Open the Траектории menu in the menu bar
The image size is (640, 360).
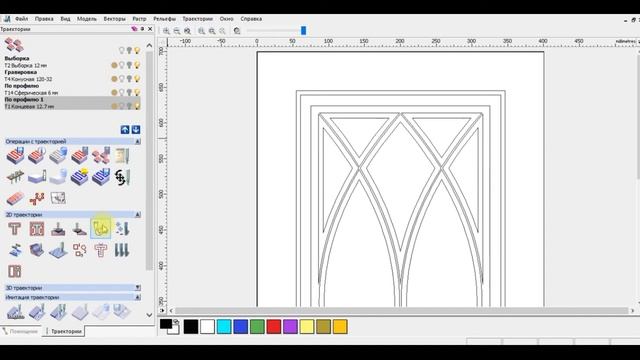tap(198, 19)
